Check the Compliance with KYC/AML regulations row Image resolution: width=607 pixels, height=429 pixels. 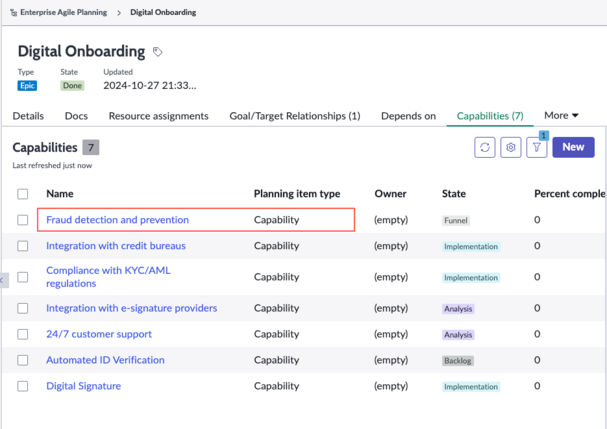coord(23,277)
